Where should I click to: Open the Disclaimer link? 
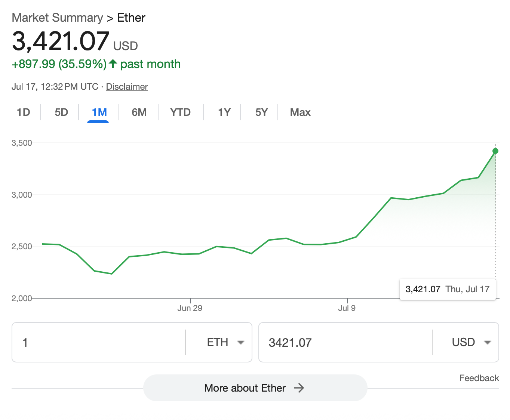pyautogui.click(x=127, y=87)
